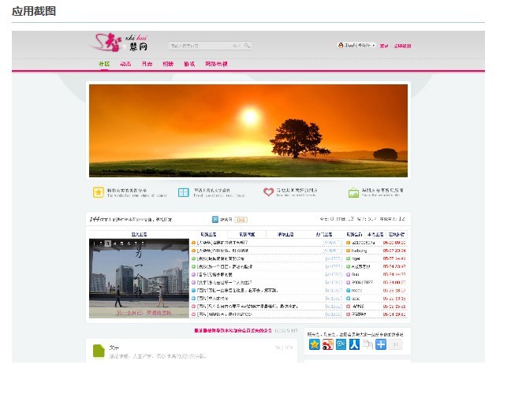Click the pink heart feature icon
This screenshot has height=420, width=511.
point(268,192)
